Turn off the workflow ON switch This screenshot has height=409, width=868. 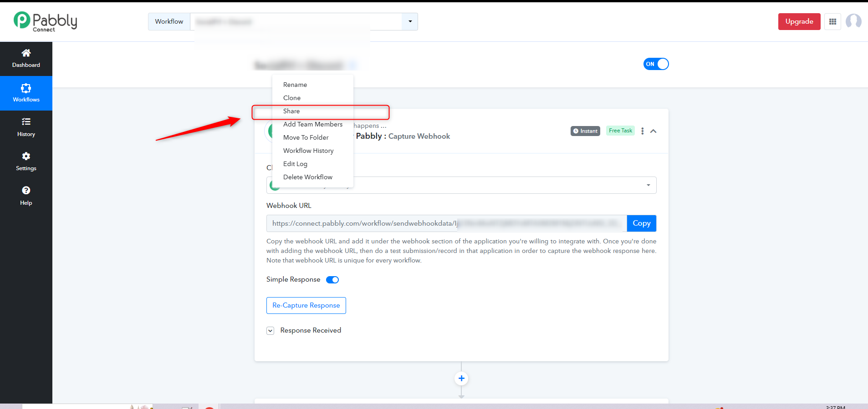point(656,64)
